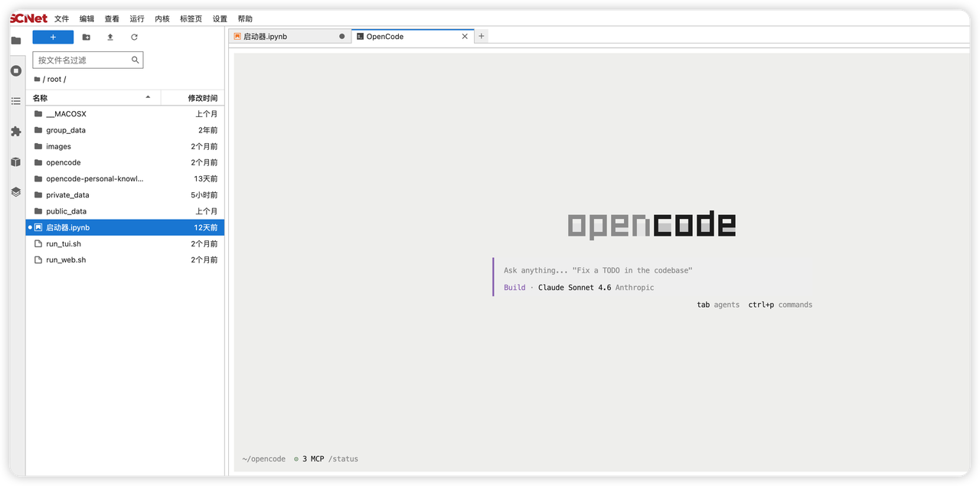Viewport: 980px width, 486px height.
Task: Sort files by 名称 column header
Action: 93,98
